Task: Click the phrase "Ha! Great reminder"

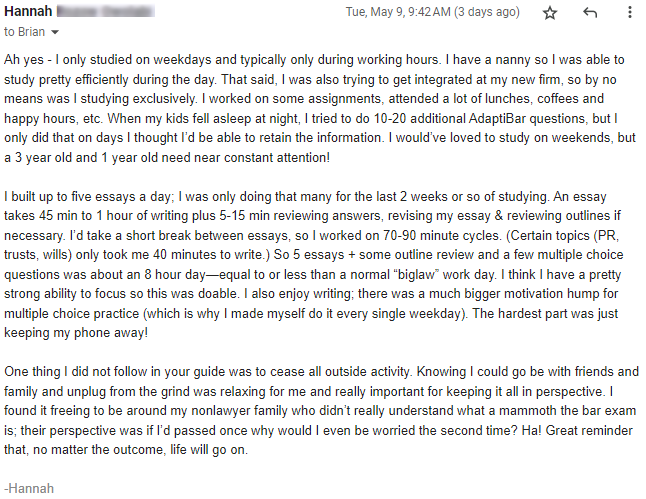Action: tap(577, 431)
